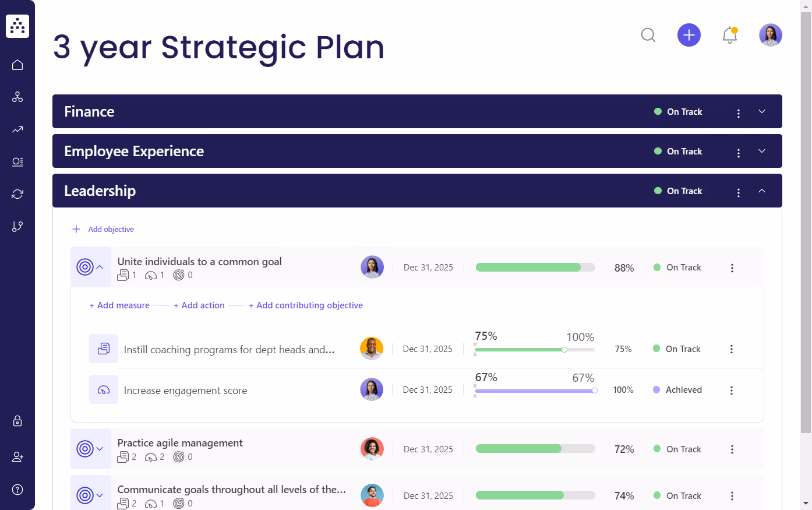This screenshot has height=510, width=812.
Task: Collapse the Leadership section
Action: pos(762,191)
